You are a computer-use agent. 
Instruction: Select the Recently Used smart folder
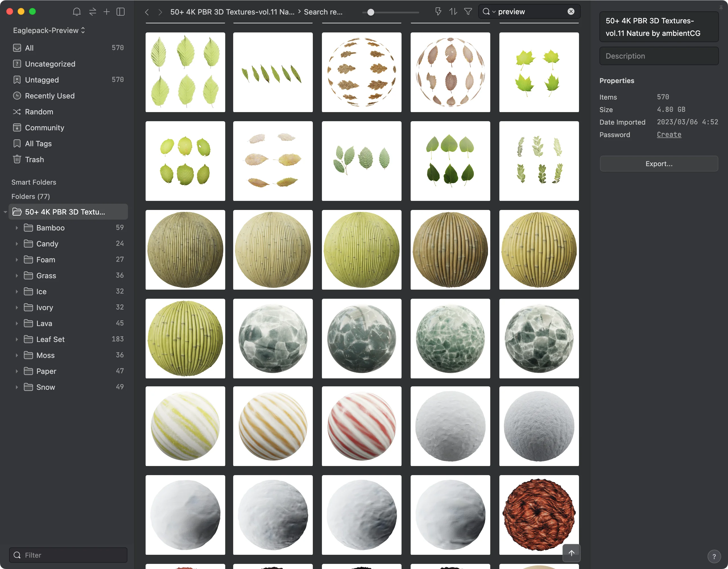(x=50, y=95)
